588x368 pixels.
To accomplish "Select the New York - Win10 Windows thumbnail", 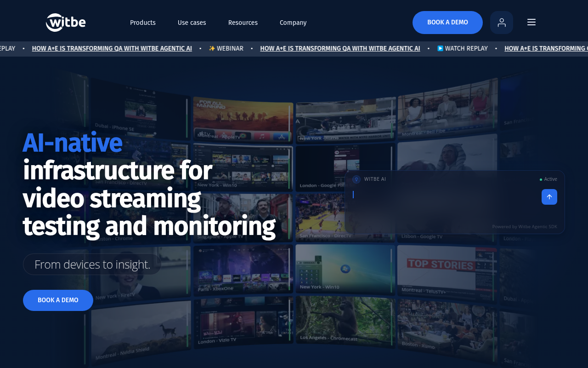I will click(x=345, y=268).
